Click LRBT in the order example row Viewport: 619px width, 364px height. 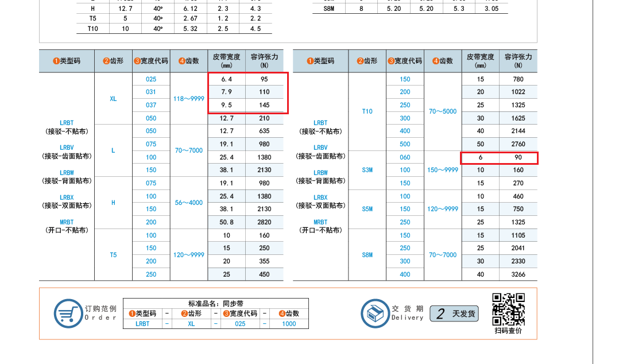pyautogui.click(x=142, y=324)
